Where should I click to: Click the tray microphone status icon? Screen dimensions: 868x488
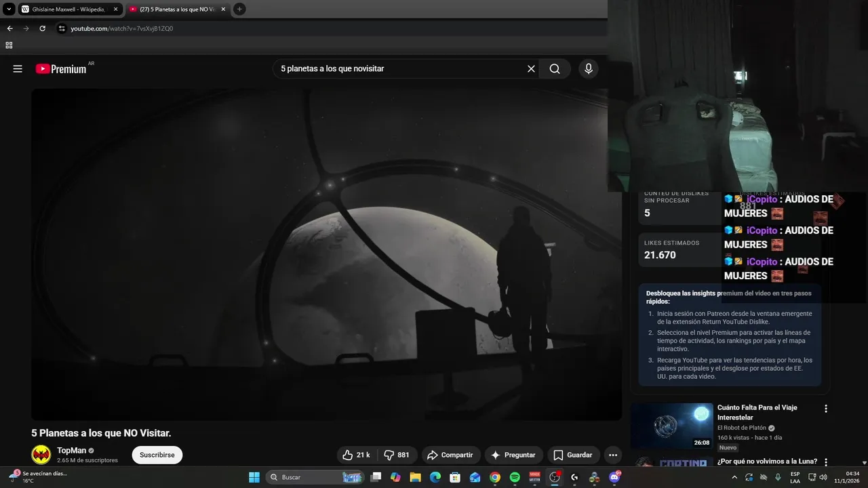pos(778,477)
